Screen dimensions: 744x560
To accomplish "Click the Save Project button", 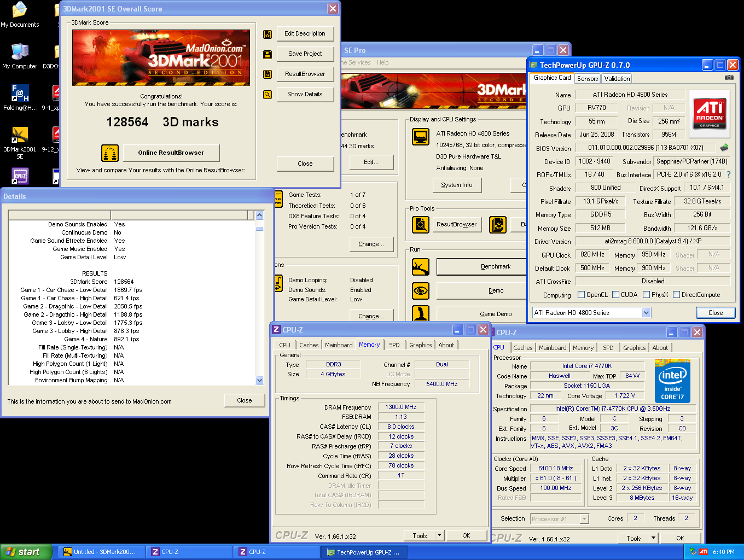I will 305,54.
